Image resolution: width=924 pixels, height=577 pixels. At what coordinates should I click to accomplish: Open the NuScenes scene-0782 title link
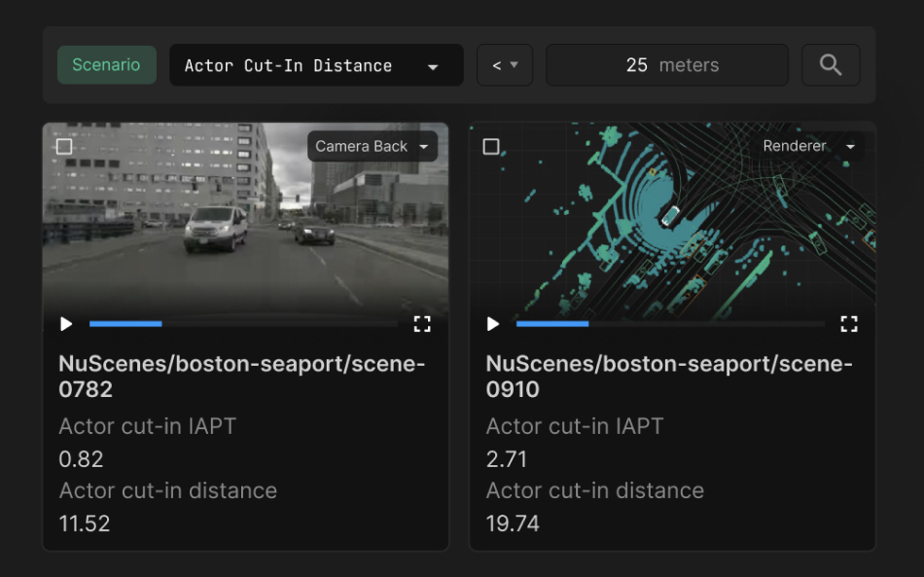[241, 377]
